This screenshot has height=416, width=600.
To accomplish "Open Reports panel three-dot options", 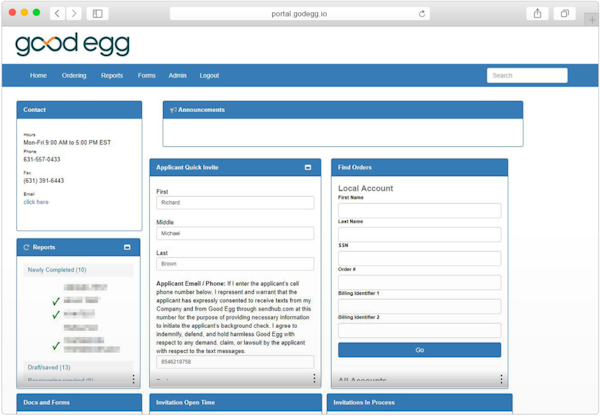I will pos(133,379).
